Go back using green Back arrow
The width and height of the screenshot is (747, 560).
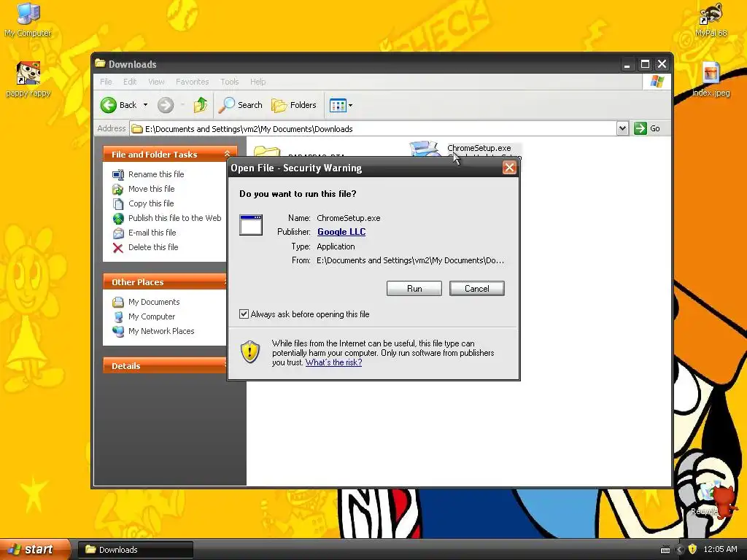pos(109,105)
